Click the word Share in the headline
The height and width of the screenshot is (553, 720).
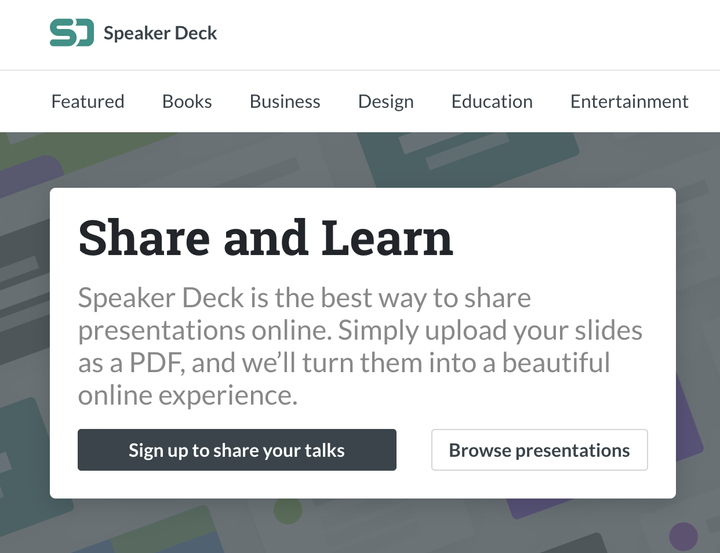coord(144,238)
